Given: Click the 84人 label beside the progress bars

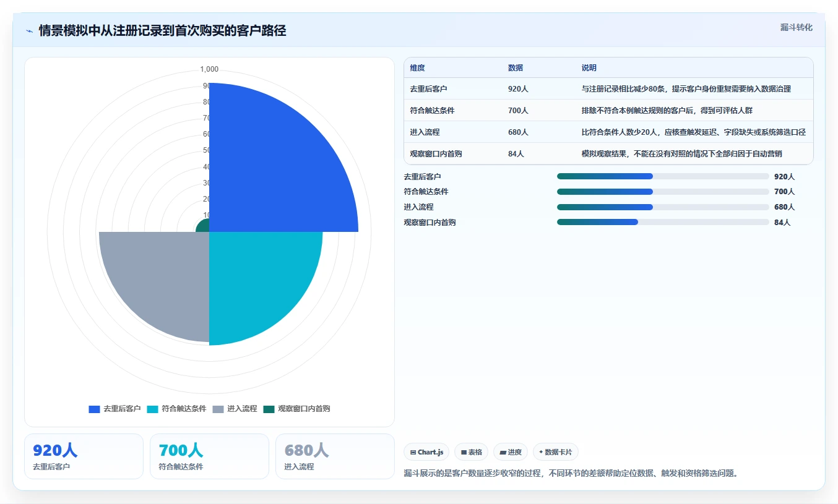Looking at the screenshot, I should pos(782,223).
